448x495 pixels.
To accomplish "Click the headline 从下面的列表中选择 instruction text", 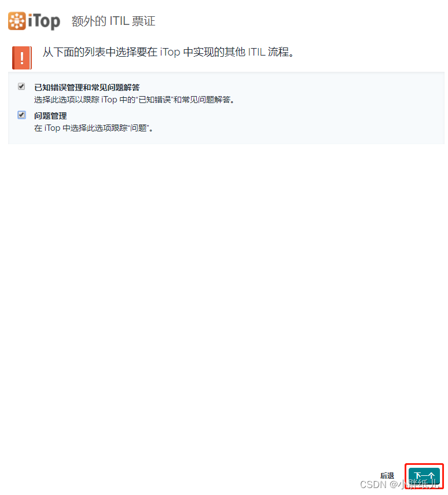I will (168, 52).
